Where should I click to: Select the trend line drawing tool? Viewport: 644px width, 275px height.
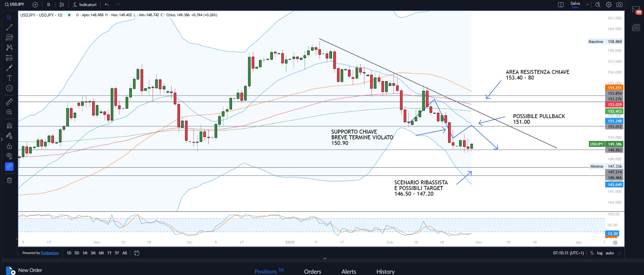click(x=9, y=27)
